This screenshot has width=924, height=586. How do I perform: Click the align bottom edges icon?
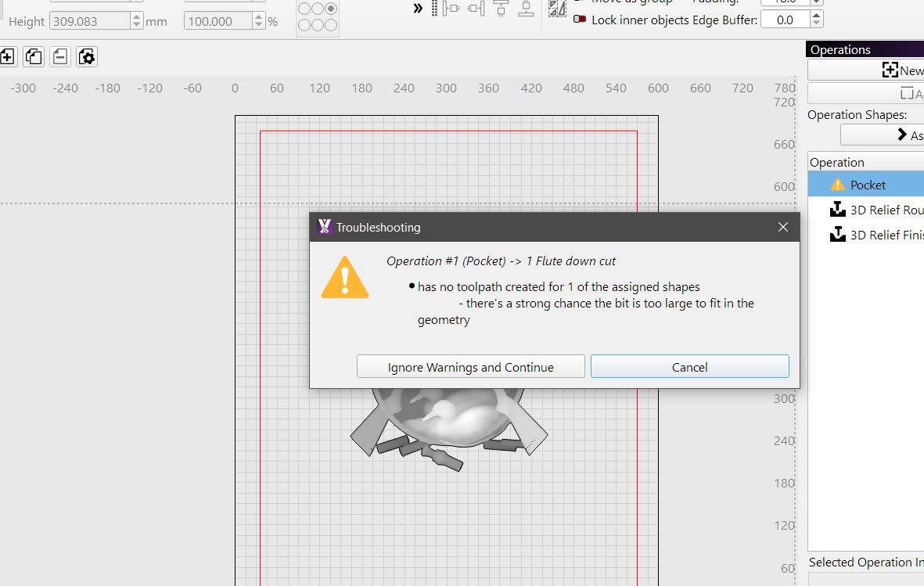[x=526, y=9]
